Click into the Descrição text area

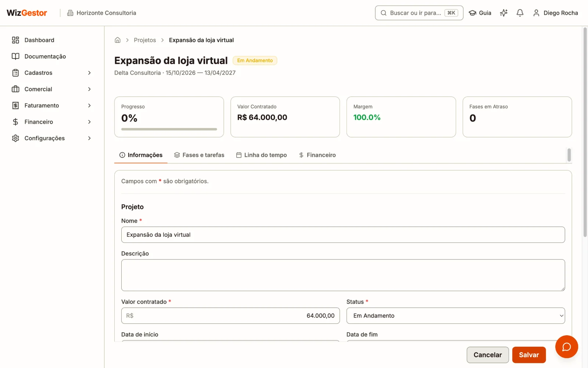point(343,275)
